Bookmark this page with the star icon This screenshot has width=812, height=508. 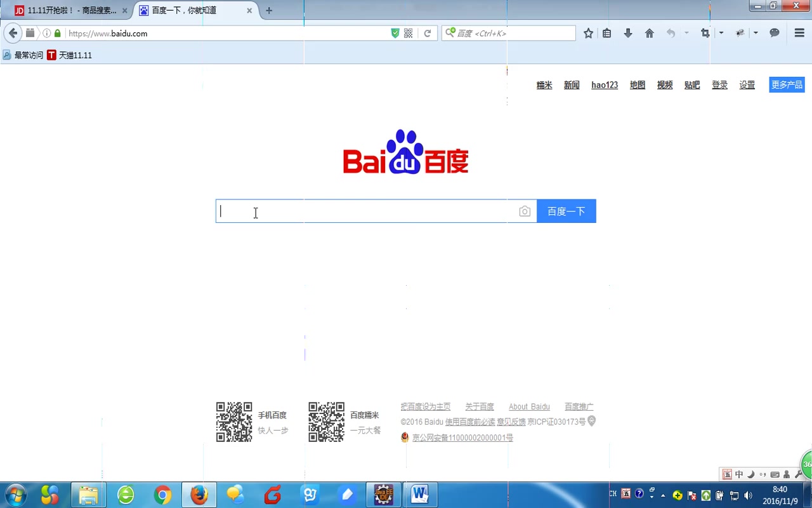[x=589, y=34]
